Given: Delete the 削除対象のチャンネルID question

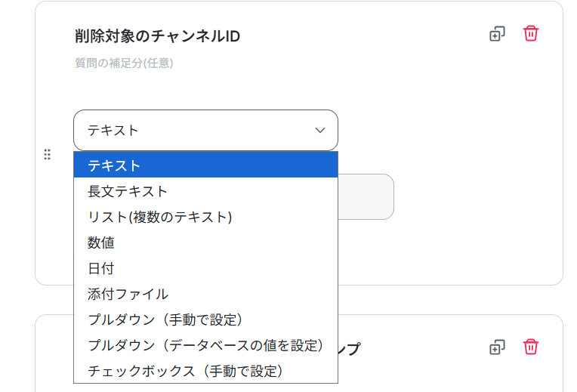Looking at the screenshot, I should tap(531, 33).
